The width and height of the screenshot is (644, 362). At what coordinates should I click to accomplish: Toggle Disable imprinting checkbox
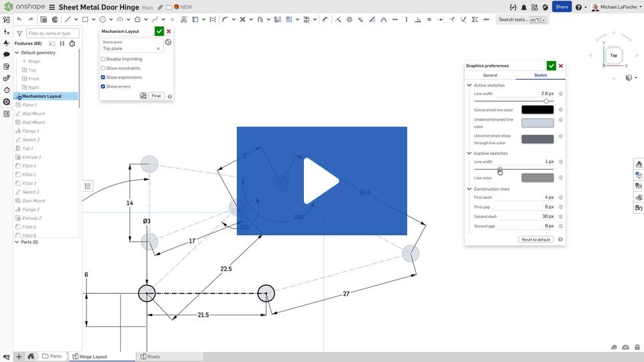coord(103,59)
